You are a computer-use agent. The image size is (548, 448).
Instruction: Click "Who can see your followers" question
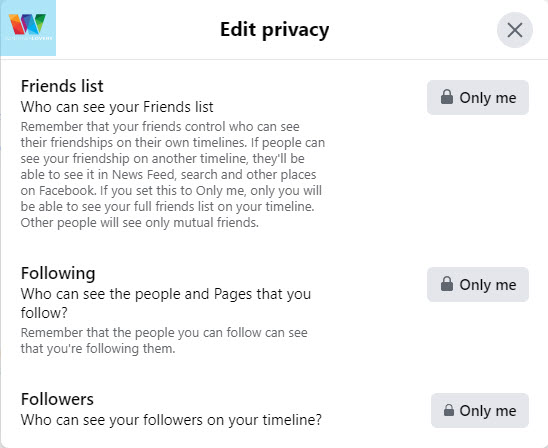click(171, 420)
